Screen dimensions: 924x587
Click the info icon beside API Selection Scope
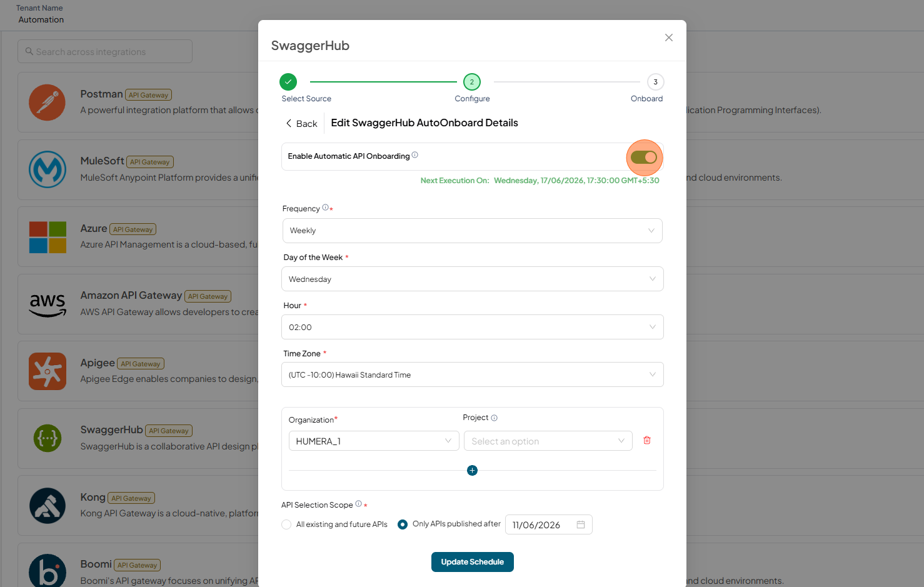(x=358, y=504)
